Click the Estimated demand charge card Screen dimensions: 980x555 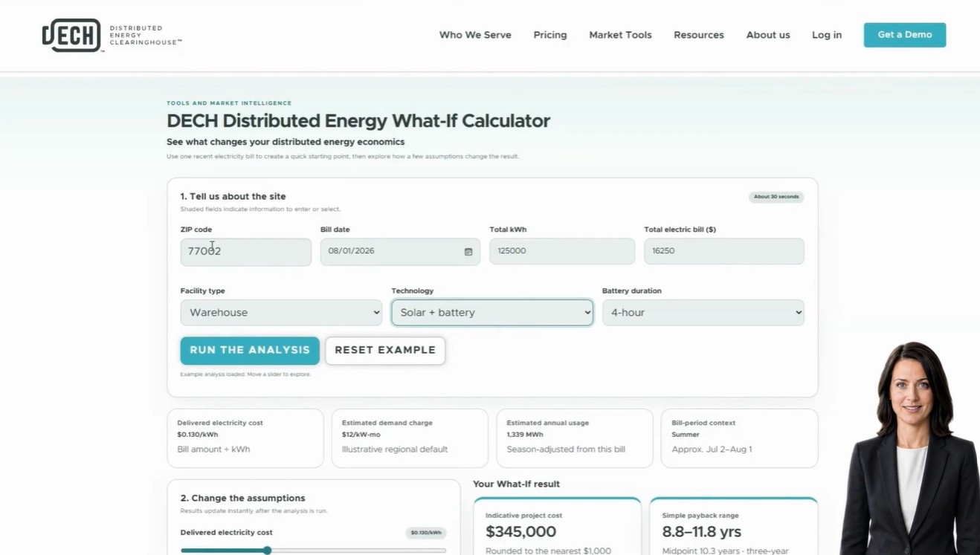pyautogui.click(x=410, y=438)
